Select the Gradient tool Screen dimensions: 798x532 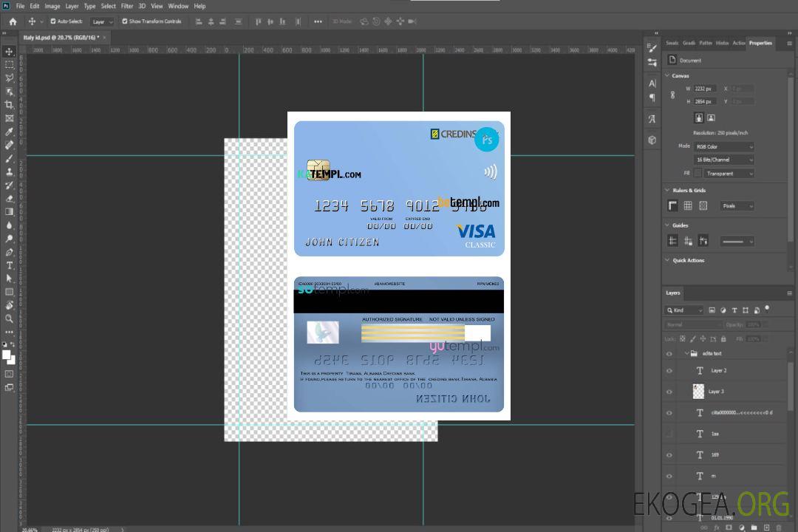(9, 212)
